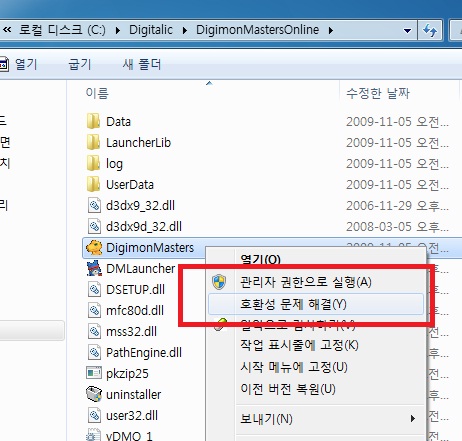
Task: Expand the arrow after Digitalic in path
Action: coord(185,31)
